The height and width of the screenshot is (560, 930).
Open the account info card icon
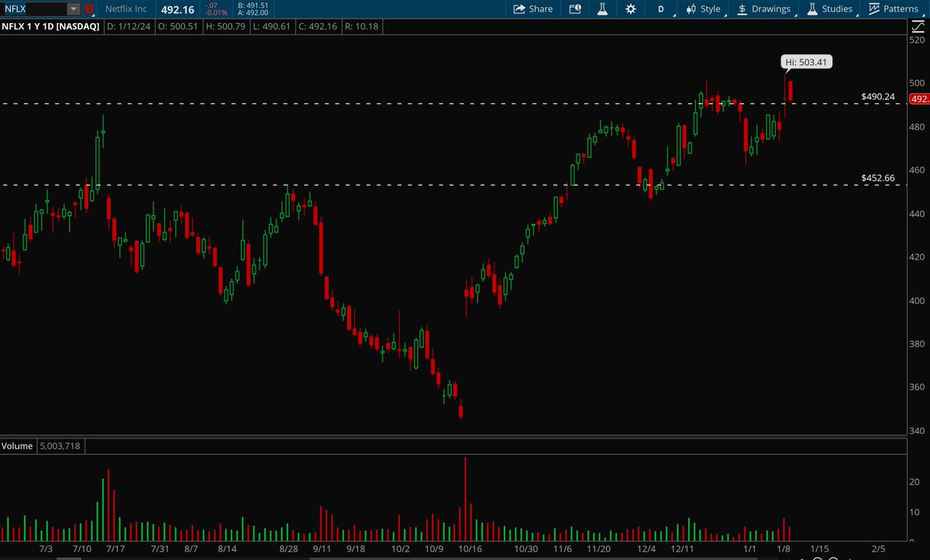[x=574, y=9]
